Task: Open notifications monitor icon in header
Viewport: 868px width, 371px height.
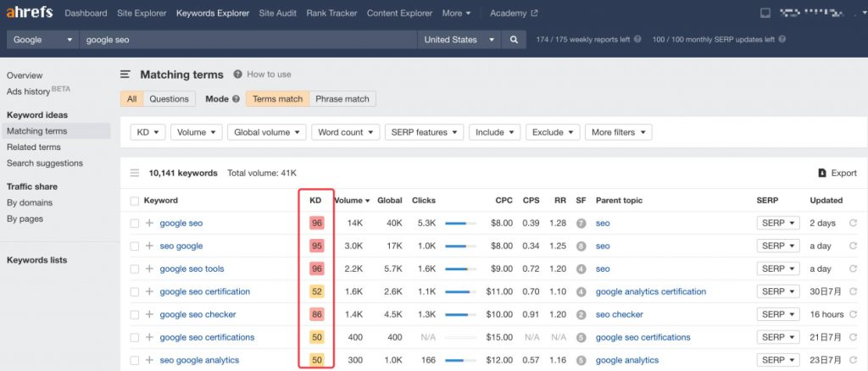Action: [765, 14]
